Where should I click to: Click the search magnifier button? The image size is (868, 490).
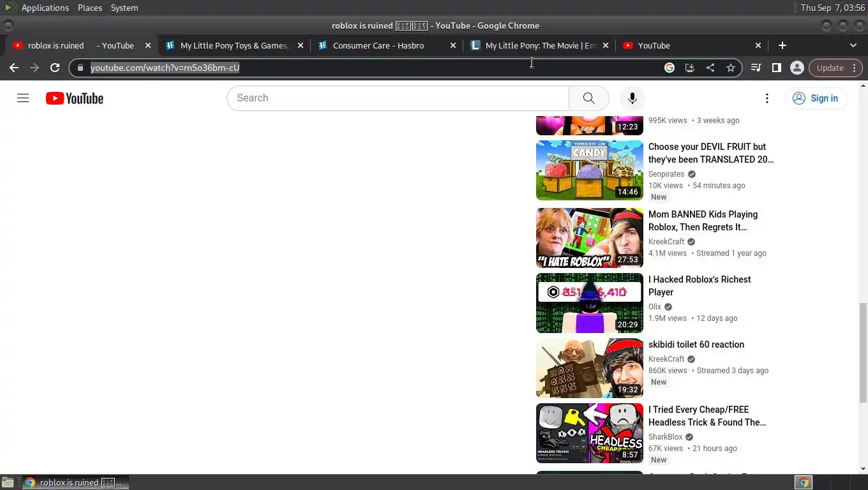point(588,98)
